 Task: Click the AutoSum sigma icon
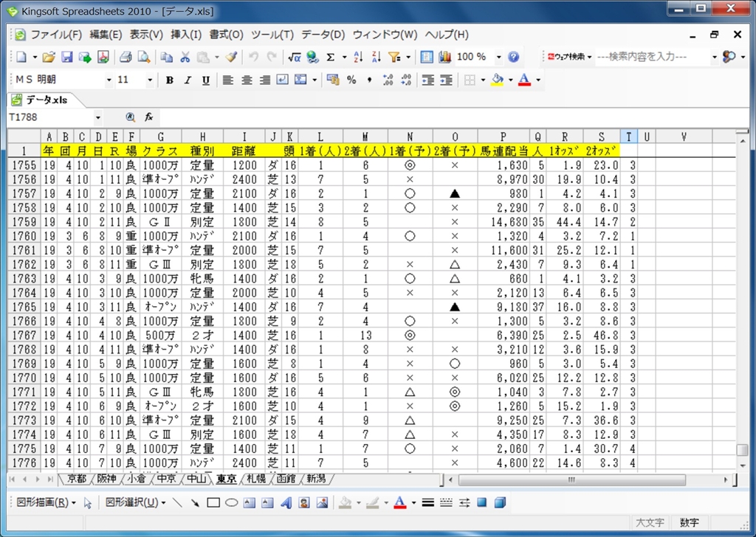(x=330, y=57)
